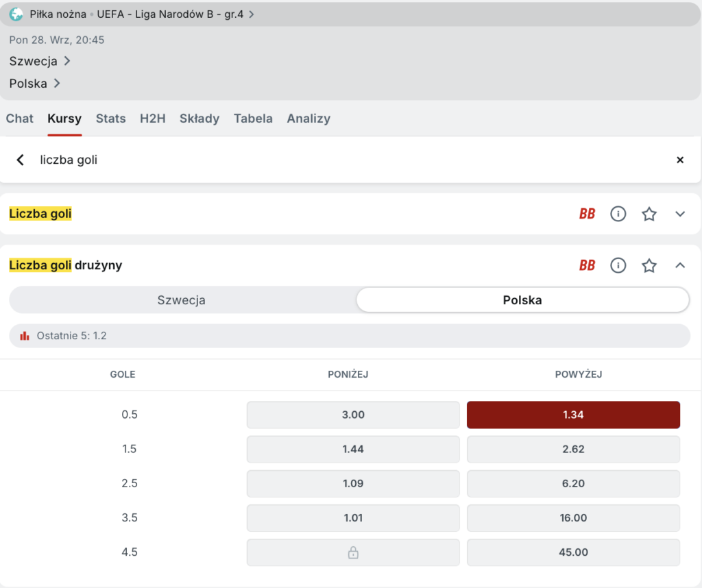
Task: Click the locked 4.5 Poniżej odds
Action: (353, 552)
